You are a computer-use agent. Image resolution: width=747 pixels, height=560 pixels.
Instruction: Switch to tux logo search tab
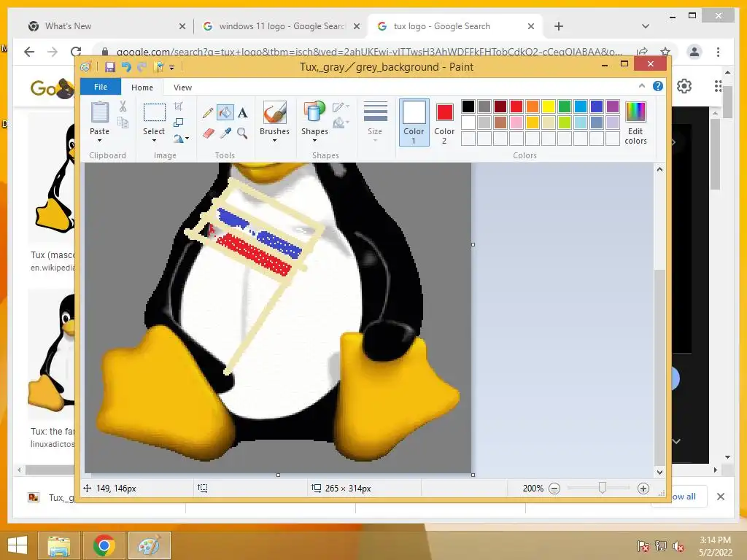coord(455,26)
